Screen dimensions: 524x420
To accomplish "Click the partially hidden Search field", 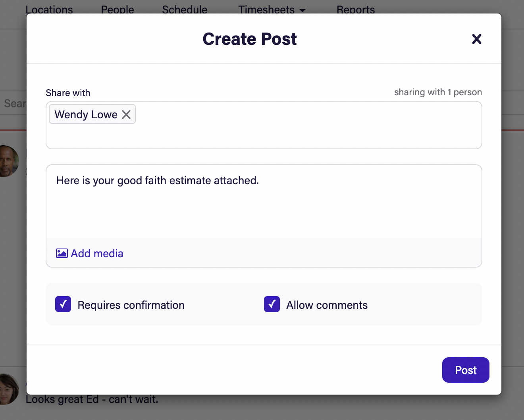I will click(13, 104).
